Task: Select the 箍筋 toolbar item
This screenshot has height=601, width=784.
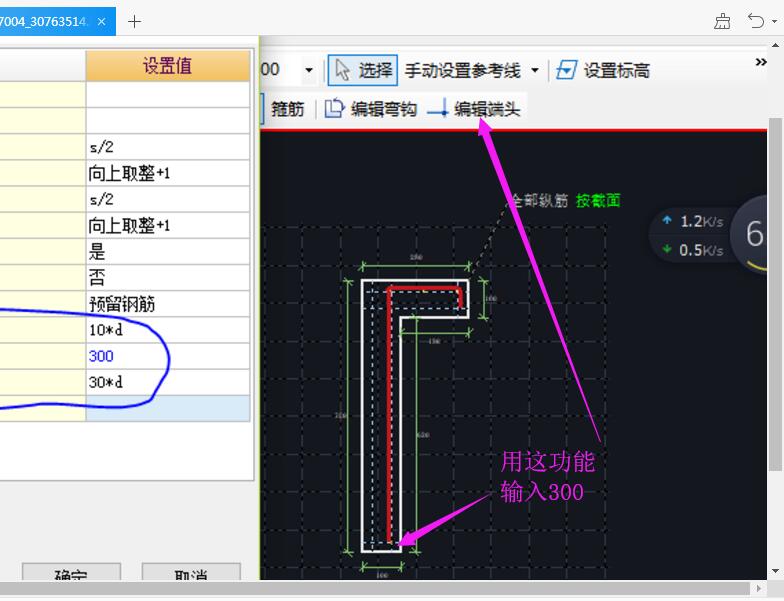Action: pyautogui.click(x=287, y=108)
